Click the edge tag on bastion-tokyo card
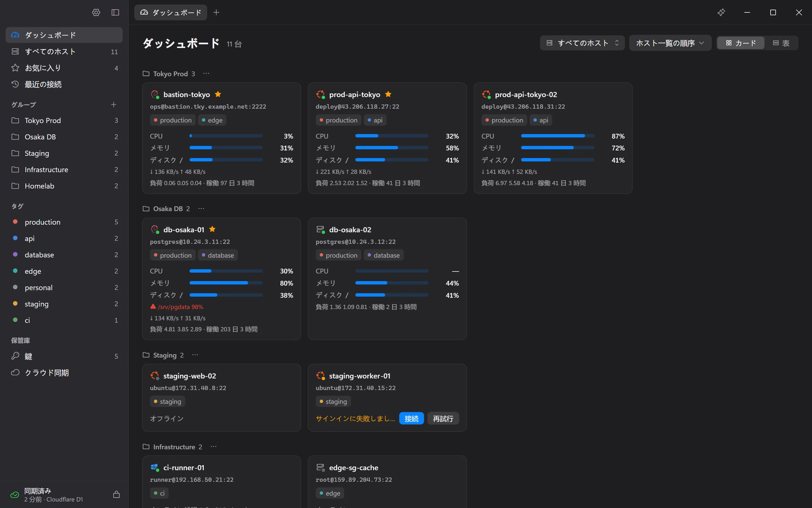The width and height of the screenshot is (812, 508). [x=212, y=120]
